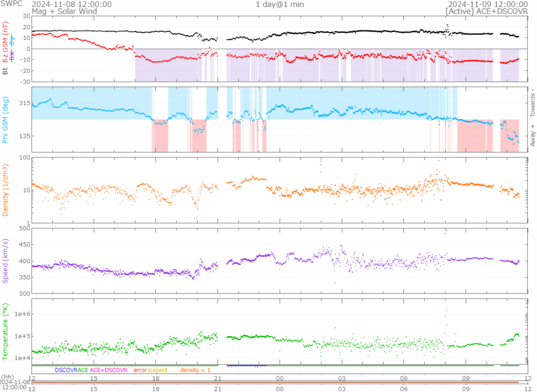537x392 pixels.
Task: Click the orange density < 1 legend entry
Action: point(195,370)
